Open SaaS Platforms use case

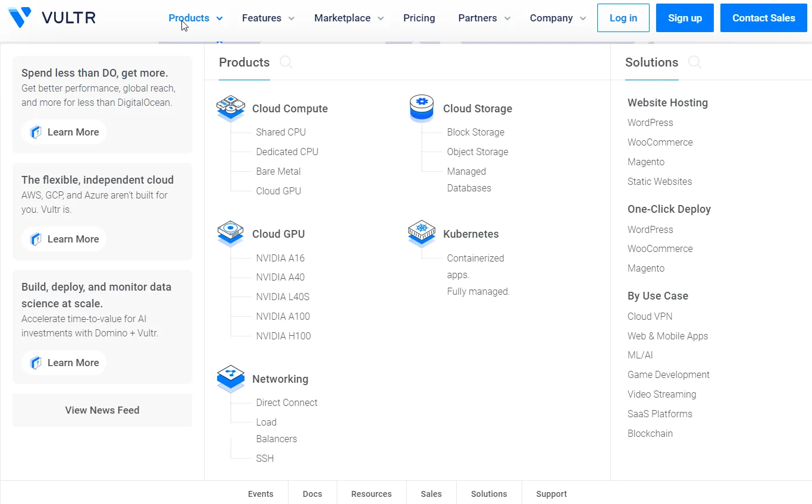(660, 414)
